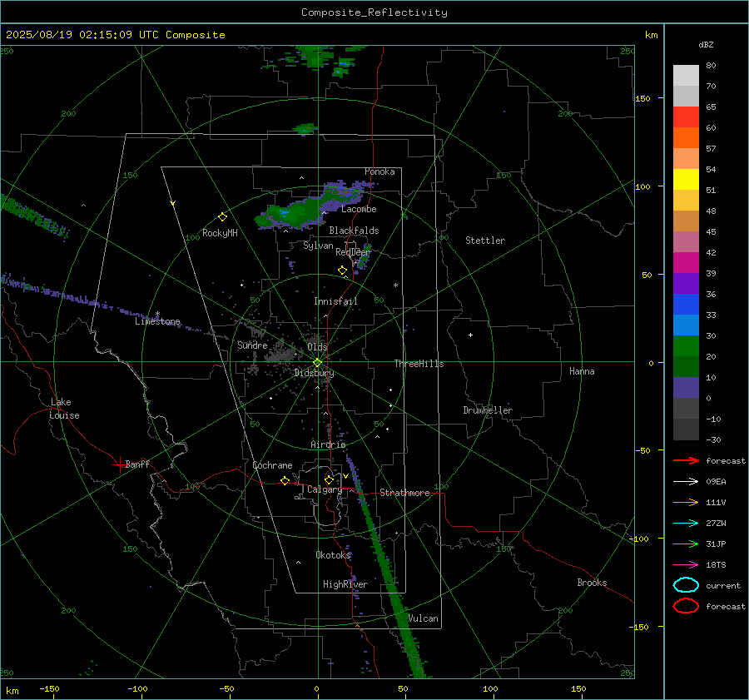Select the royal blue dBZ swatch near 36
Image resolution: width=749 pixels, height=700 pixels.
pos(686,305)
